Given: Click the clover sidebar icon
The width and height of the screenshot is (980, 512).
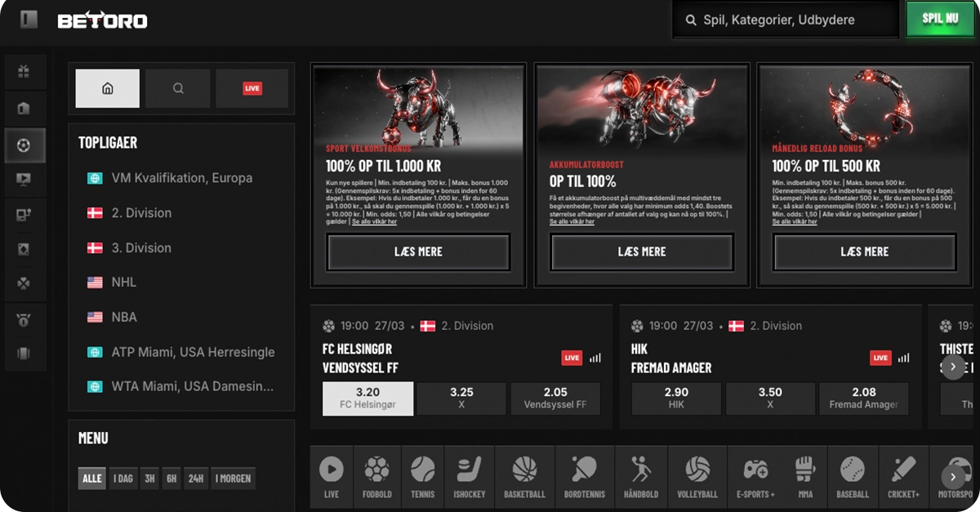Looking at the screenshot, I should point(24,284).
